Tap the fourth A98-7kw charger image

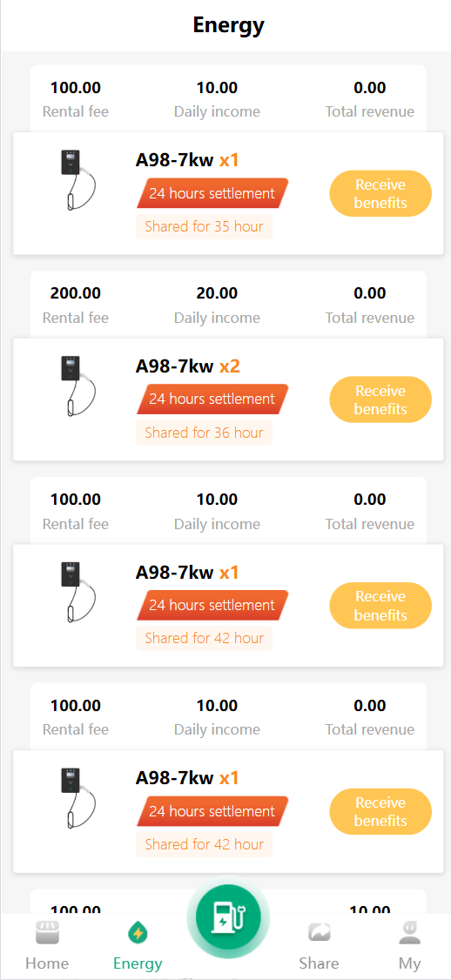(77, 798)
